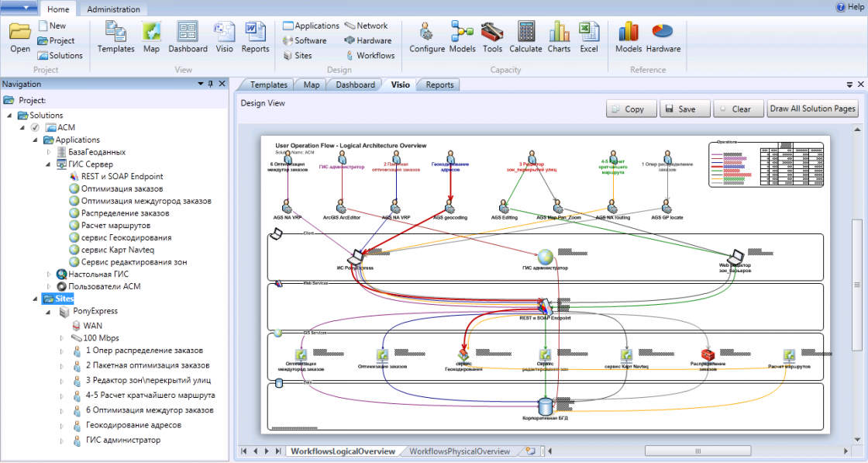Collapse the Solutions tree node

click(x=9, y=116)
